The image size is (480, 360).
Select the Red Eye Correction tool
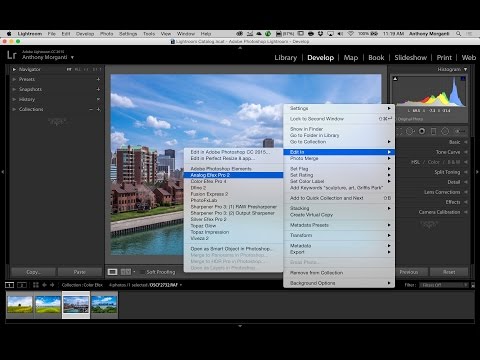point(422,131)
